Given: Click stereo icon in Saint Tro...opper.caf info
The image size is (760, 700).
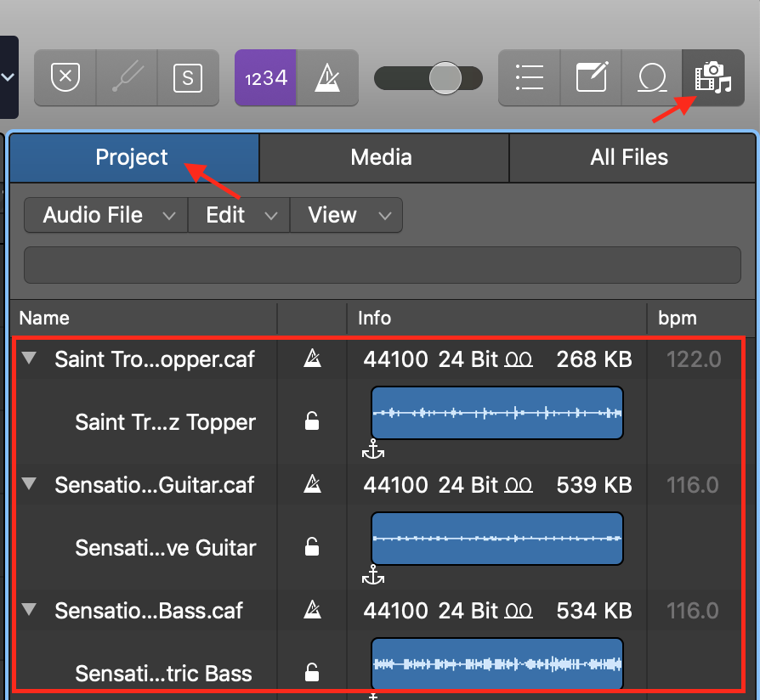Looking at the screenshot, I should tap(519, 360).
